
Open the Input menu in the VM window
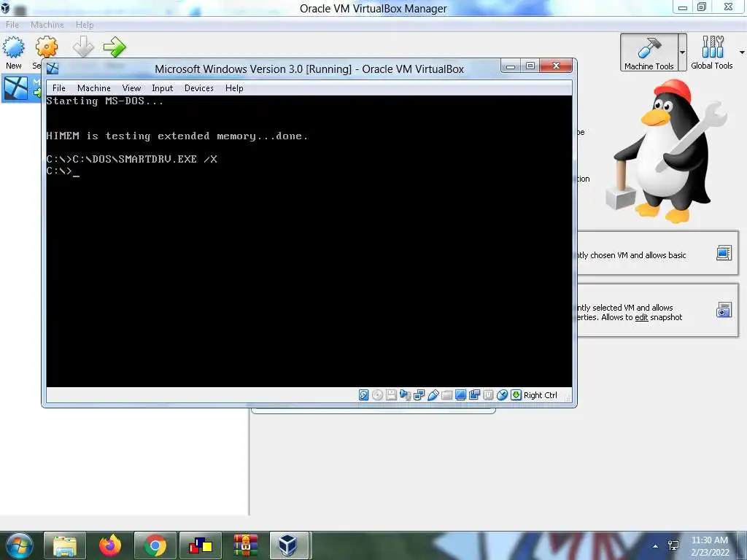pyautogui.click(x=162, y=88)
